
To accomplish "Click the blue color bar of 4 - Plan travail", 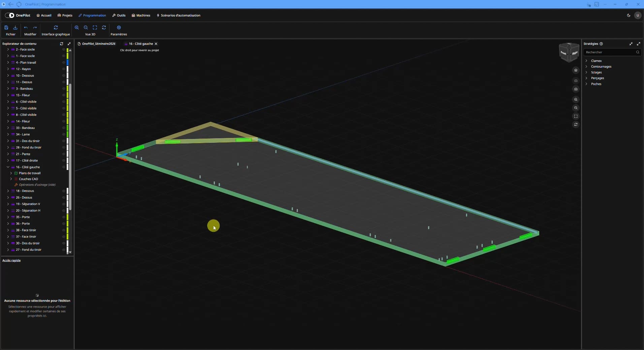I will [67, 63].
